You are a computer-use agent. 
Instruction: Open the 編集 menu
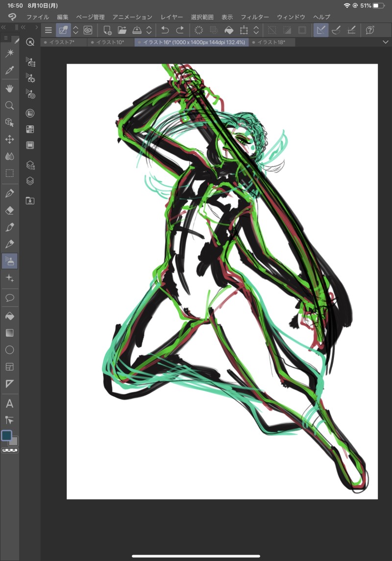(x=63, y=17)
